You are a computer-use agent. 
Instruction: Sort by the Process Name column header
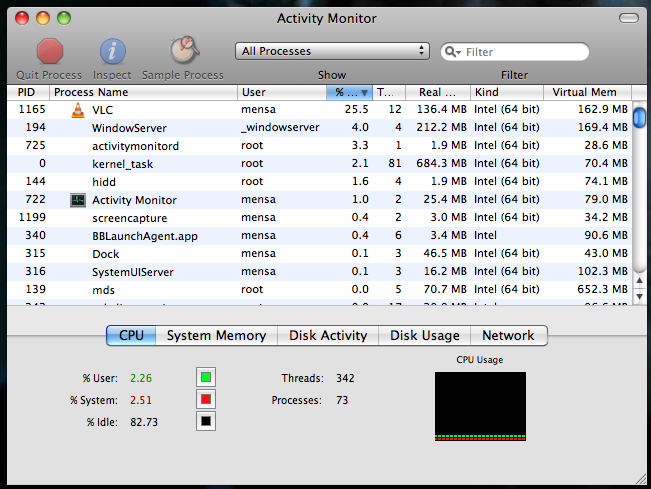(143, 92)
